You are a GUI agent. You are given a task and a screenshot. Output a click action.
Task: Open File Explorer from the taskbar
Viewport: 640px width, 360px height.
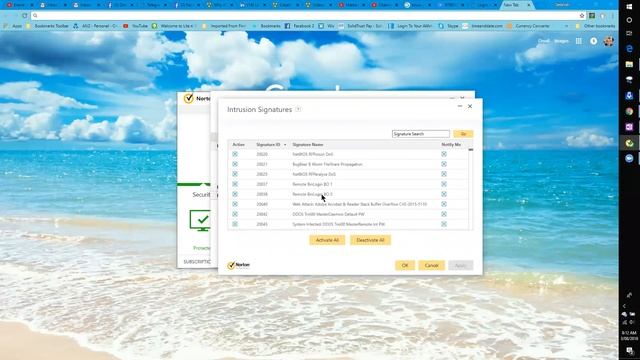pyautogui.click(x=629, y=64)
